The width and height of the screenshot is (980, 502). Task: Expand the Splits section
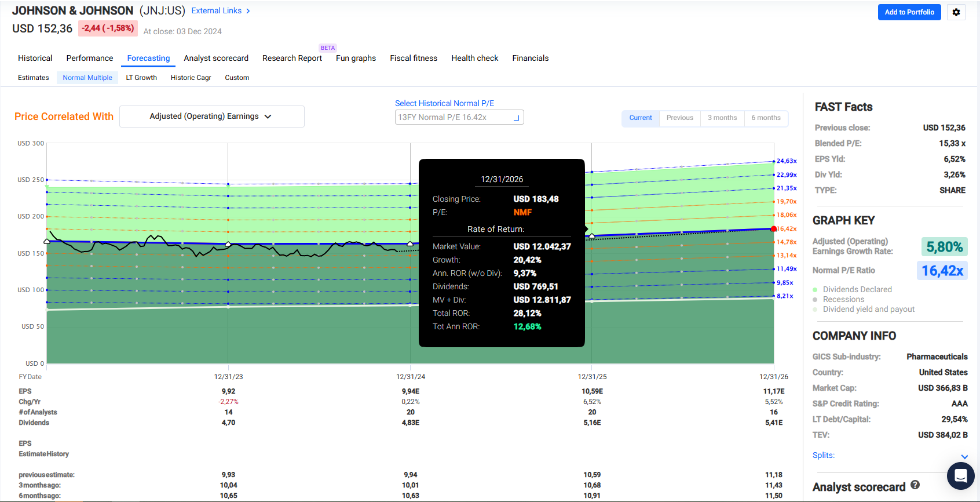pyautogui.click(x=964, y=456)
